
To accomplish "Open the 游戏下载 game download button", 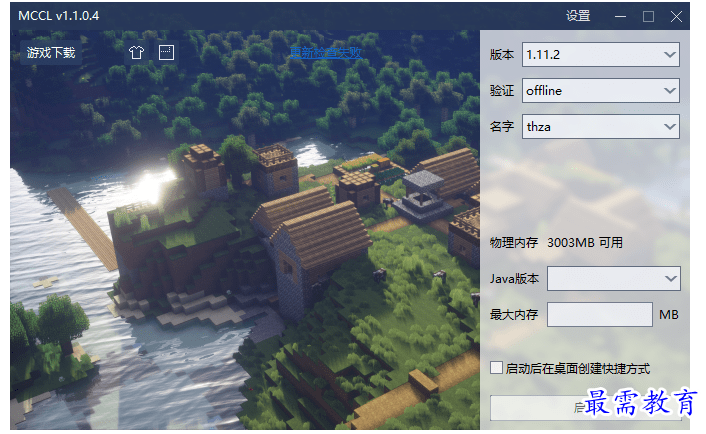I will coord(51,53).
